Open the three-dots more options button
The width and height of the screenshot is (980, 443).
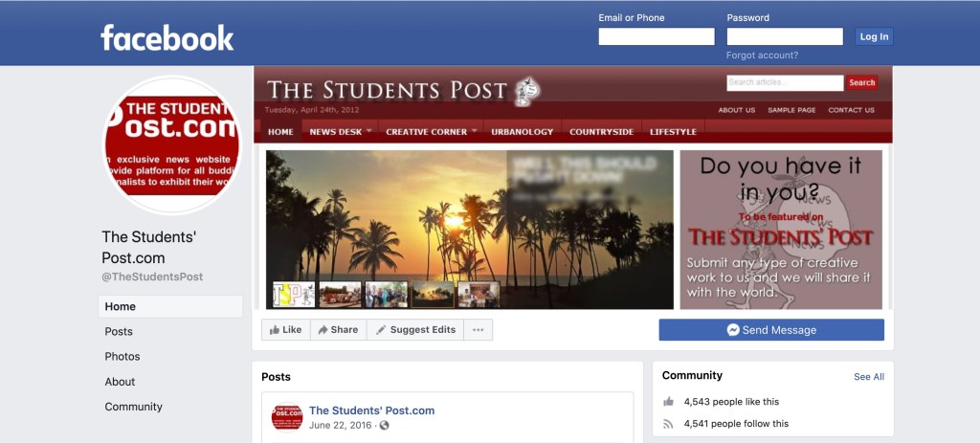479,330
